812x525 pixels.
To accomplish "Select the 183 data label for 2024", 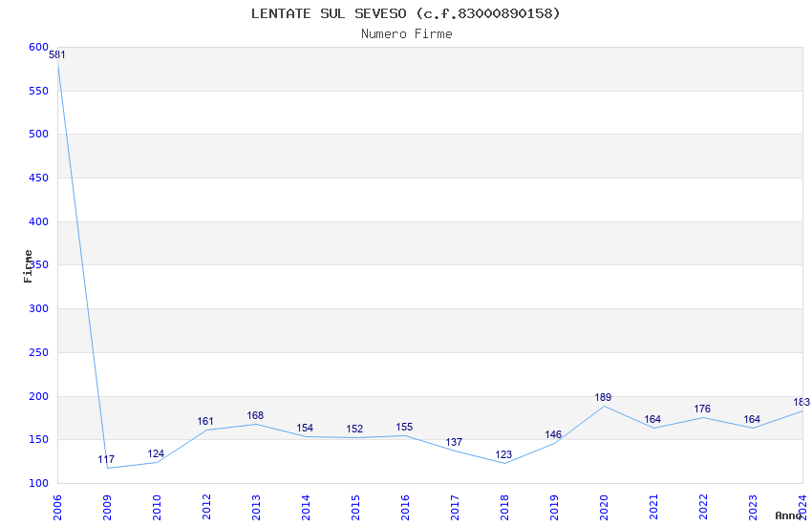I will click(x=801, y=402).
